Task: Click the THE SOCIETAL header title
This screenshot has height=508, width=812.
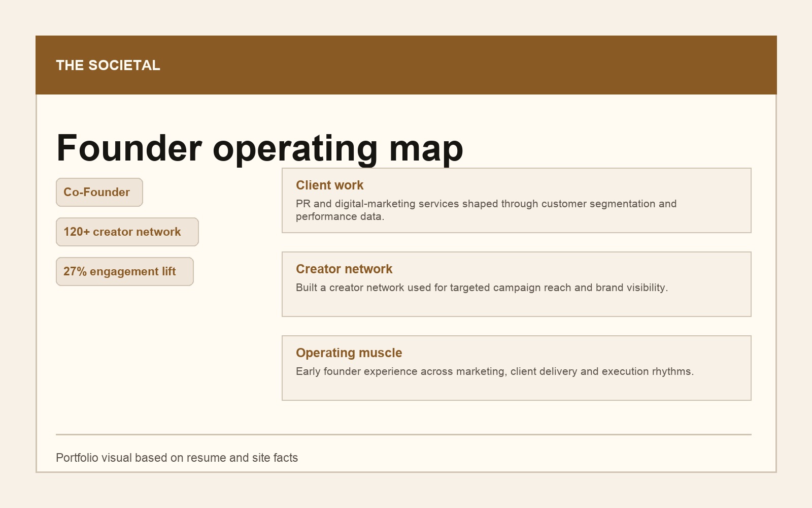Action: 108,65
